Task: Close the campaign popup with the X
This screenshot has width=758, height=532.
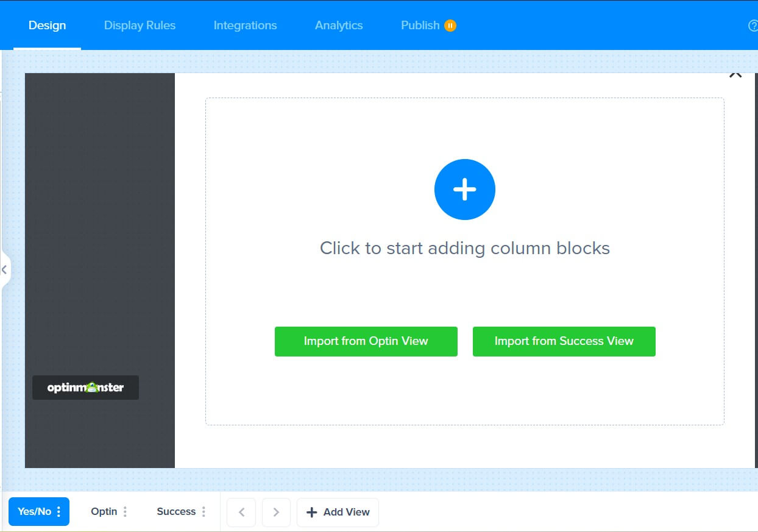Action: click(735, 74)
